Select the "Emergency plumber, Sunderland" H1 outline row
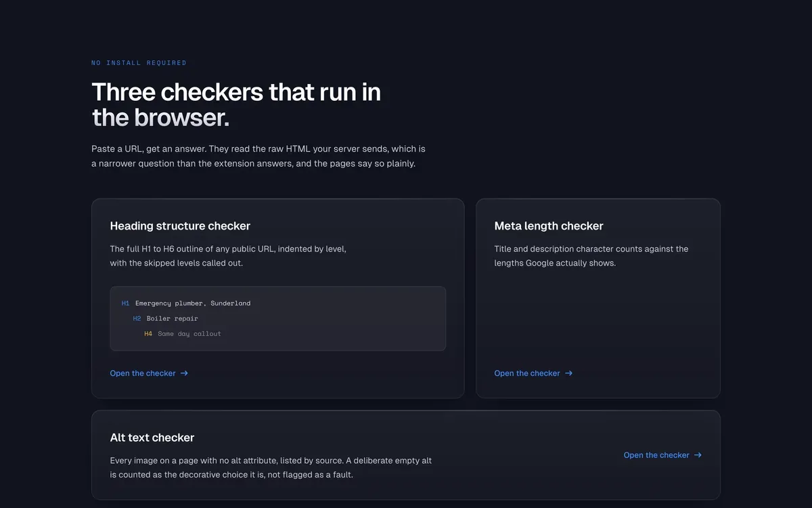The width and height of the screenshot is (812, 508). (x=186, y=303)
